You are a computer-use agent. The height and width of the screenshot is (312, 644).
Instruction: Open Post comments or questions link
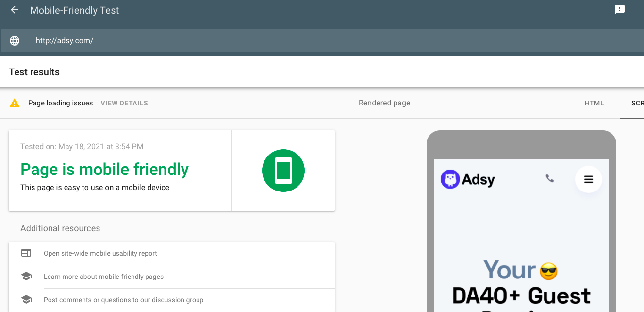(123, 300)
